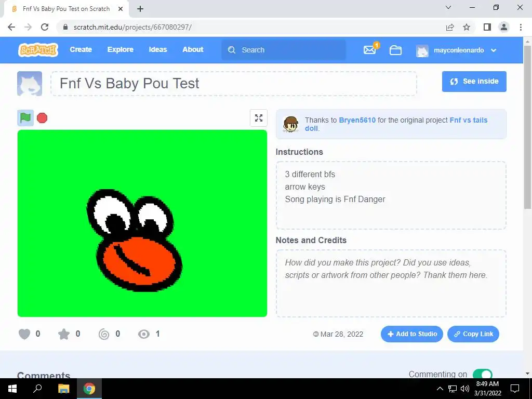Click the Scratch search field

284,50
